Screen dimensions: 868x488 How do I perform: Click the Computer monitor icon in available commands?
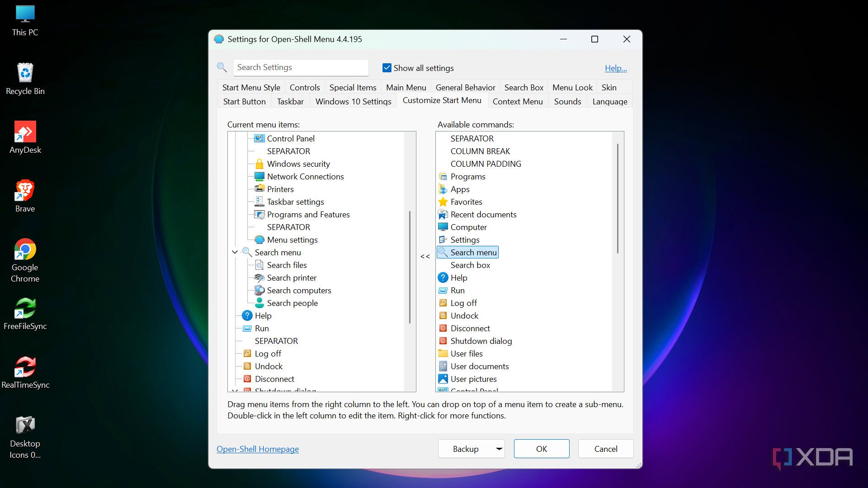point(443,227)
